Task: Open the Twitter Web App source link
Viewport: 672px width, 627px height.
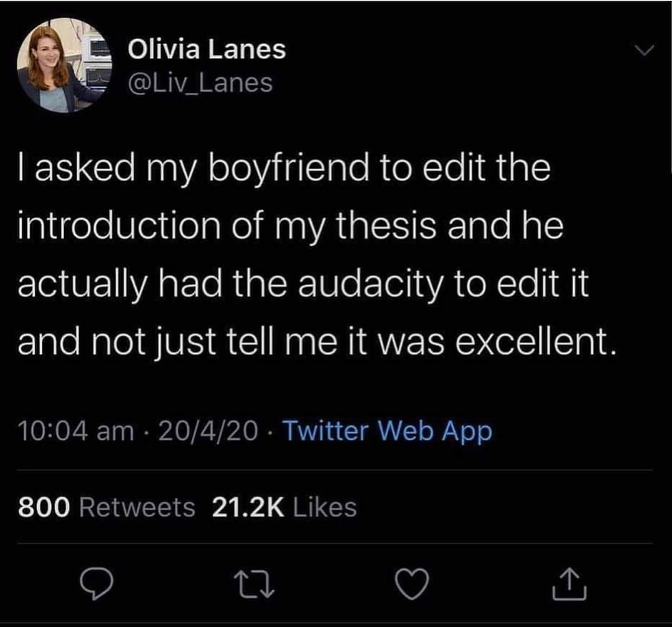Action: click(387, 431)
